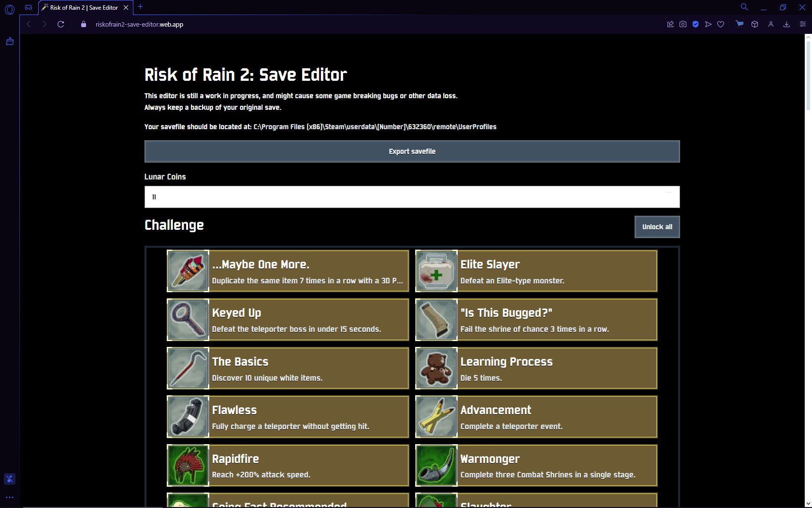View site security info via padlock icon
Viewport: 812px width, 508px height.
point(84,24)
